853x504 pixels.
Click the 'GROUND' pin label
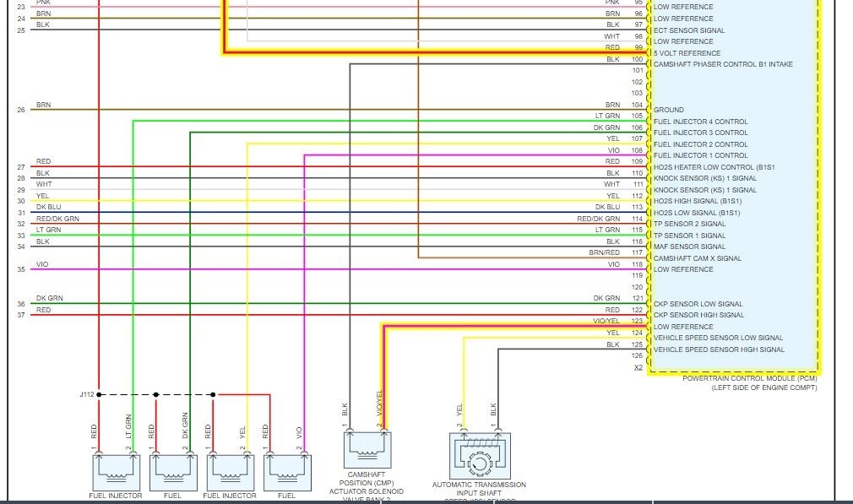coord(669,110)
